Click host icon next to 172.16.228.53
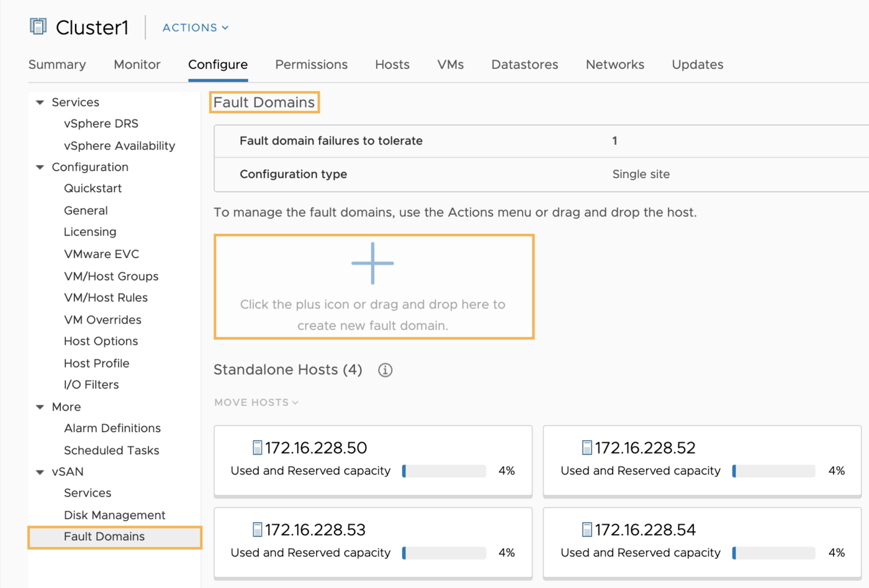This screenshot has height=588, width=869. pyautogui.click(x=257, y=530)
